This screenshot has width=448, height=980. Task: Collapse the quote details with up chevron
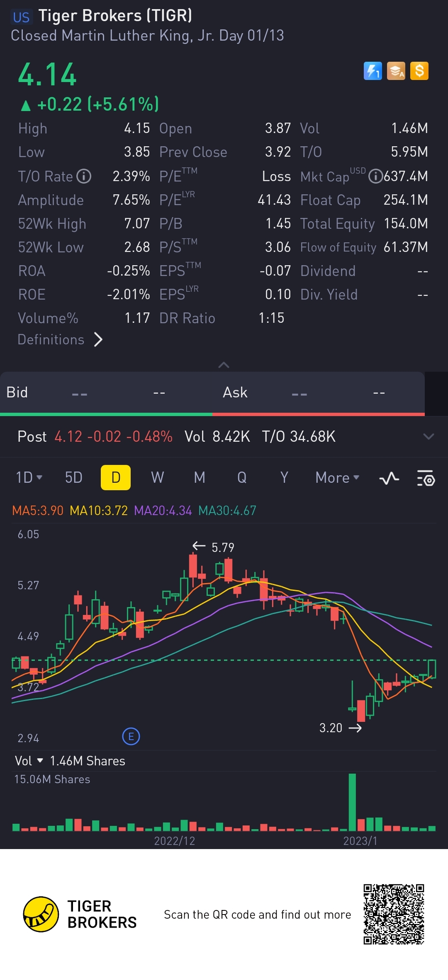click(x=224, y=365)
